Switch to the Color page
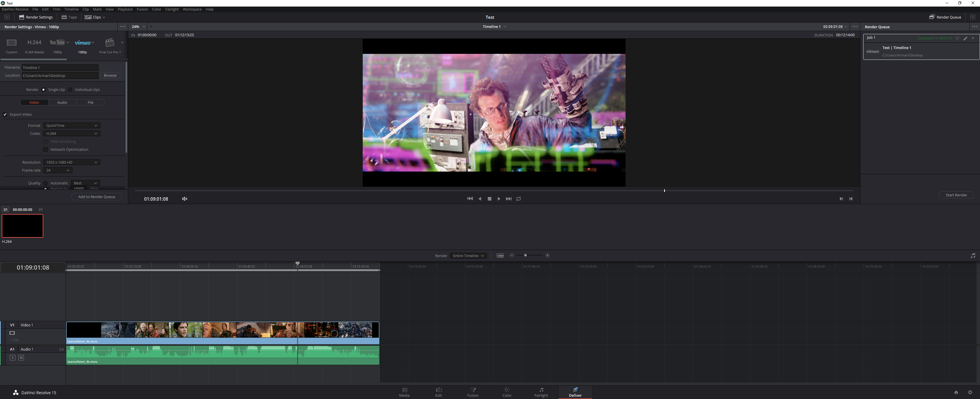980x399 pixels. [507, 392]
